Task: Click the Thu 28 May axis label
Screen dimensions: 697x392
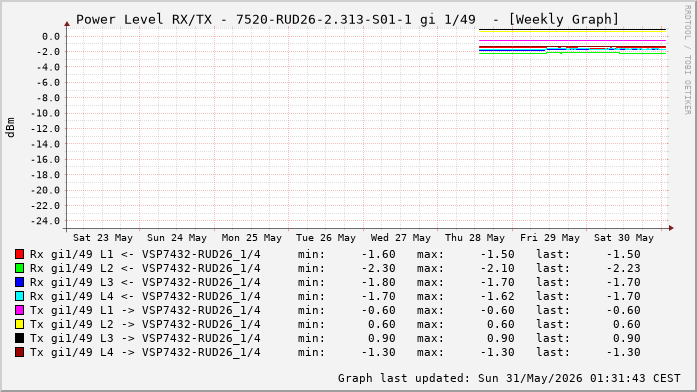Action: tap(475, 238)
